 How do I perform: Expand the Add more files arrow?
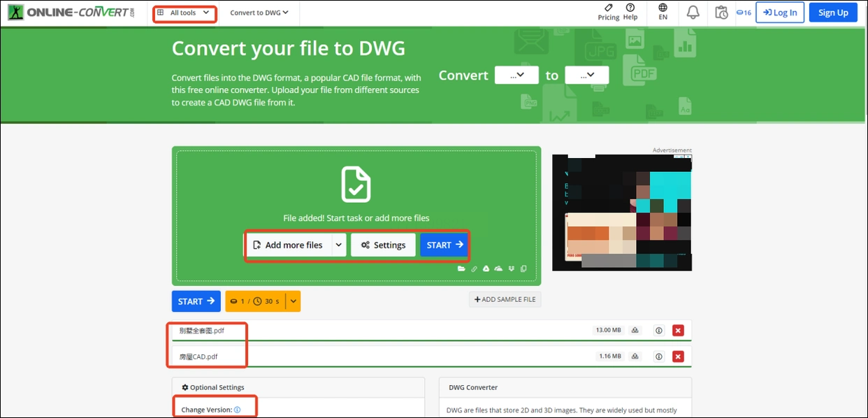coord(339,245)
